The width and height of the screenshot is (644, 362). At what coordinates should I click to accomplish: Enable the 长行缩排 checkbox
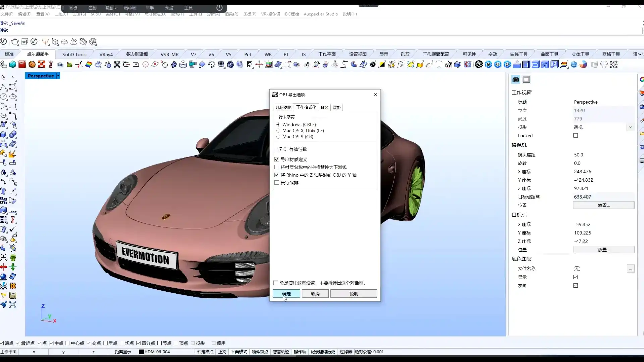277,183
